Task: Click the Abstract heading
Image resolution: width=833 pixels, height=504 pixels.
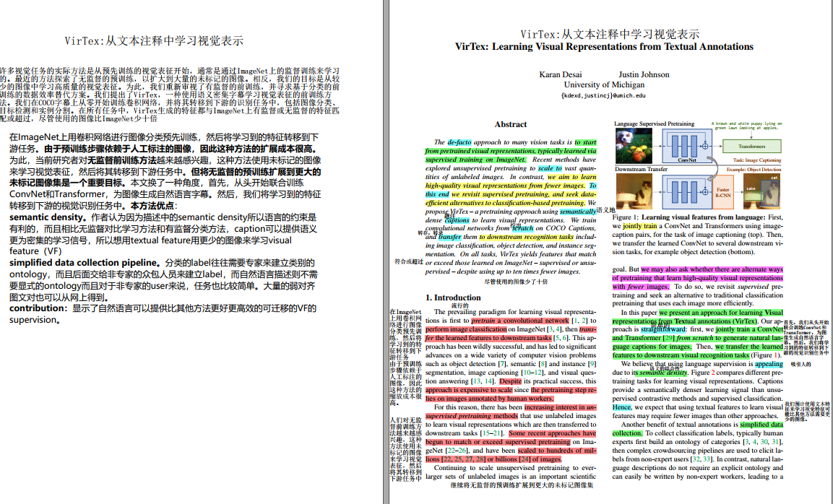Action: point(511,124)
